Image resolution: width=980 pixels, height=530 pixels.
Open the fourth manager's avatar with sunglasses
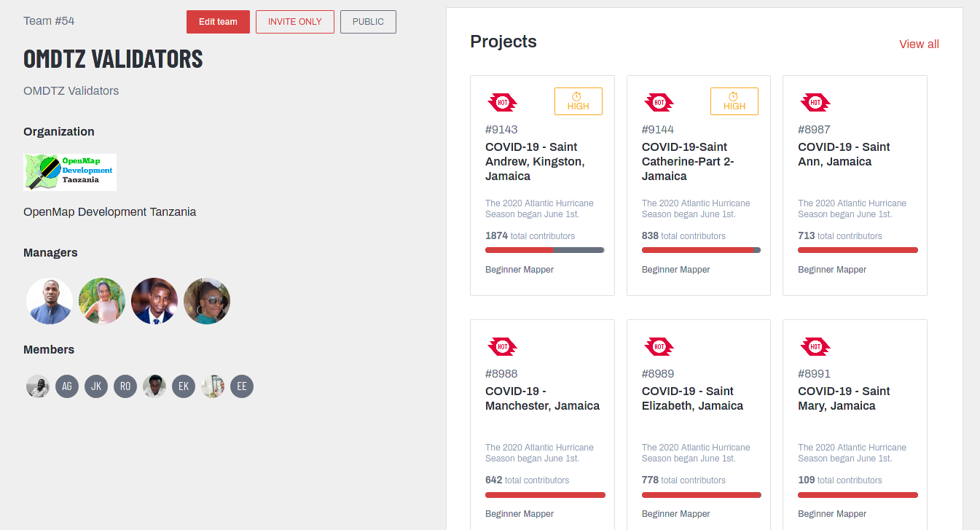207,301
